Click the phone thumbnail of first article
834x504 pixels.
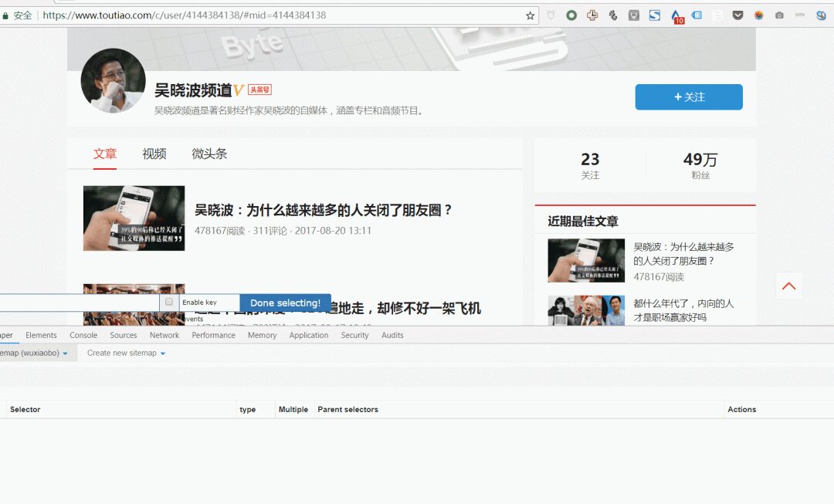coord(134,218)
